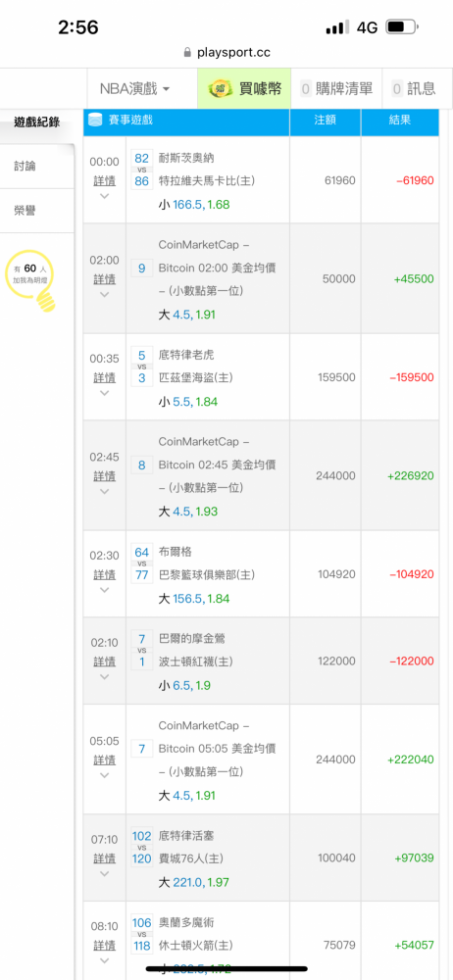
Task: Click the coin icon in 買噱幣
Action: tap(220, 89)
